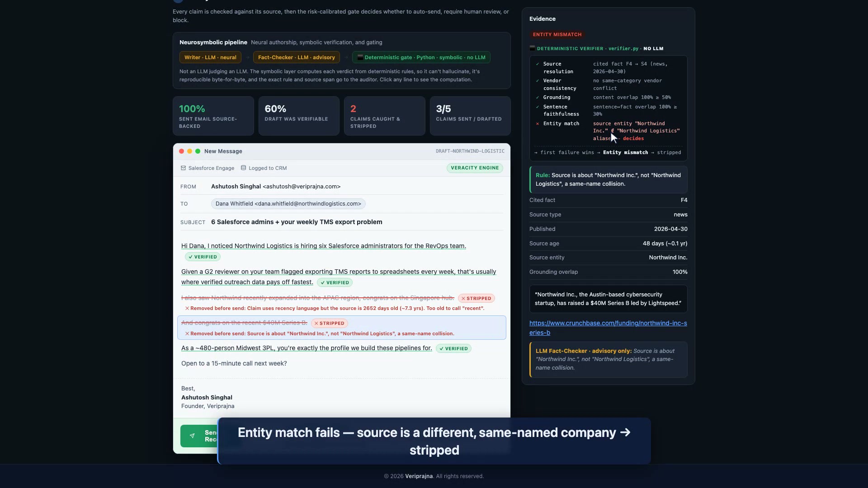Click the checkmark beside Grounding

538,98
